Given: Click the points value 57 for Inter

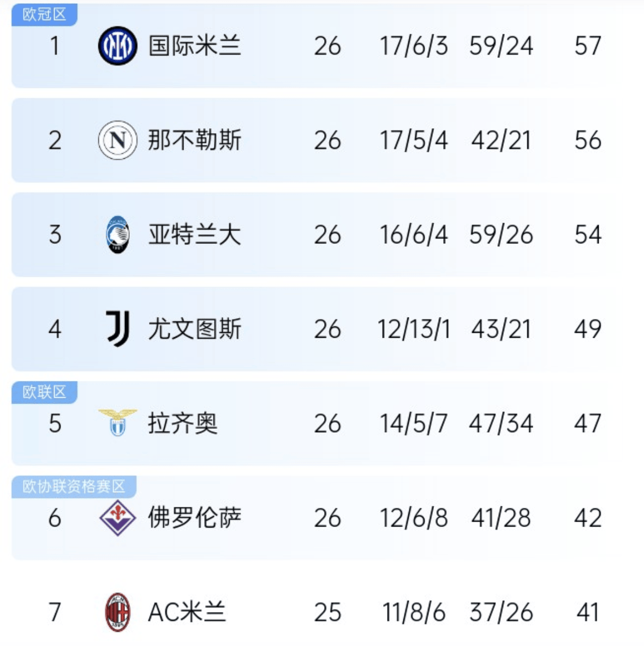Looking at the screenshot, I should click(588, 46).
